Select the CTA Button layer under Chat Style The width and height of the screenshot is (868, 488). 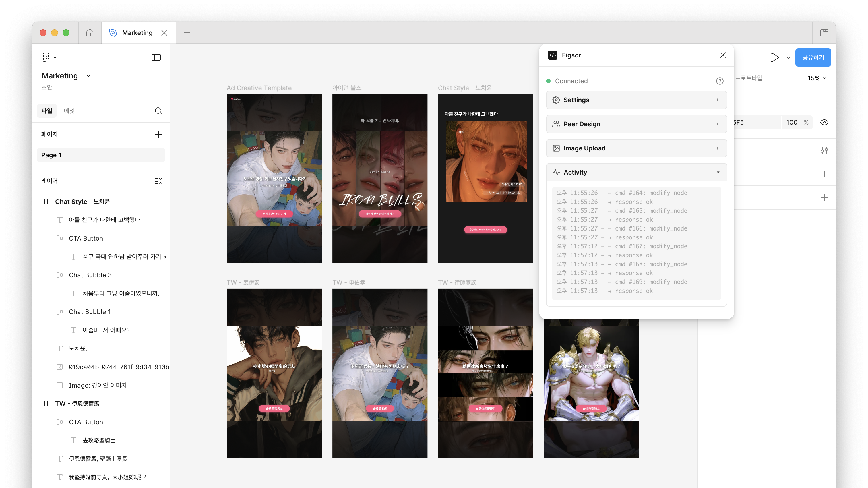point(86,238)
